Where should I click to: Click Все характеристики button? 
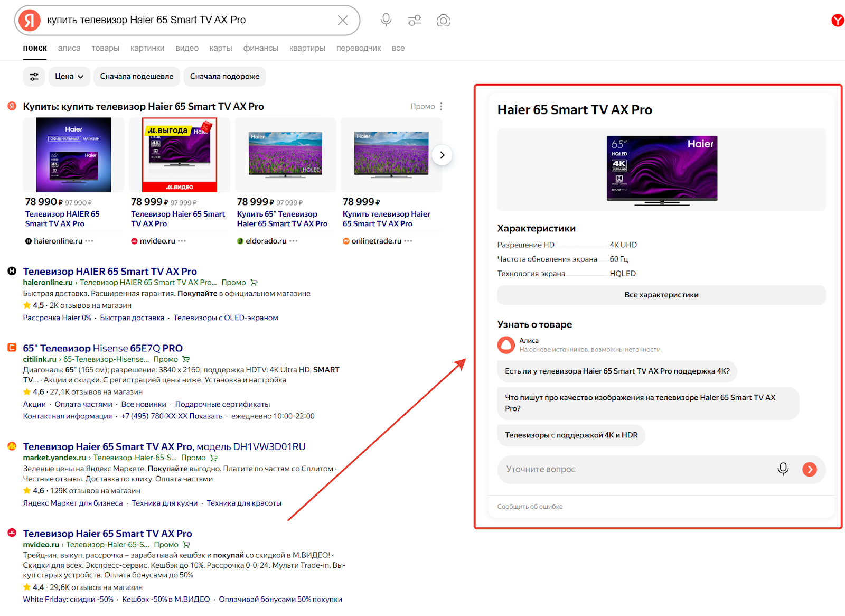click(x=661, y=295)
